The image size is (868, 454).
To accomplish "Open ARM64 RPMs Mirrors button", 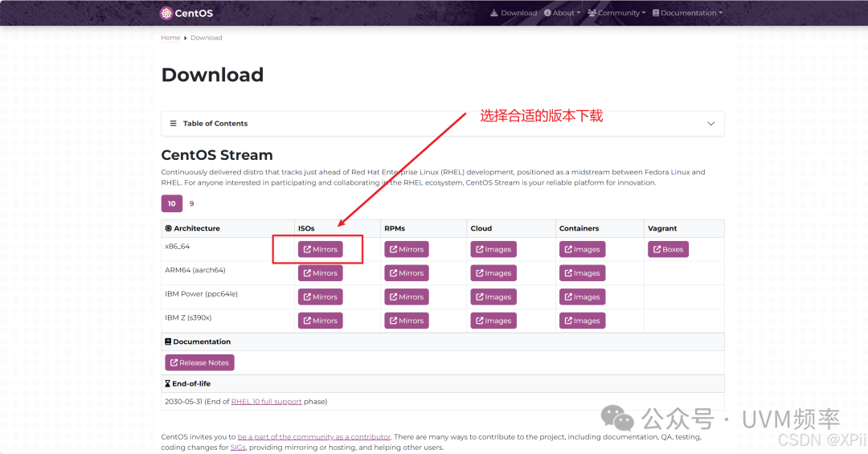I will coord(407,273).
